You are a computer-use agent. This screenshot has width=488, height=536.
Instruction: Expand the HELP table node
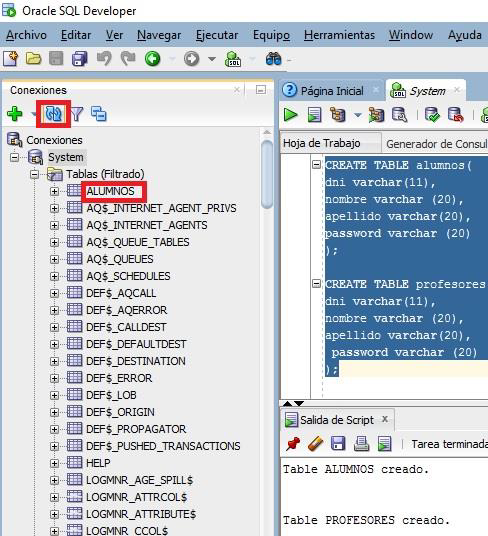(x=54, y=463)
